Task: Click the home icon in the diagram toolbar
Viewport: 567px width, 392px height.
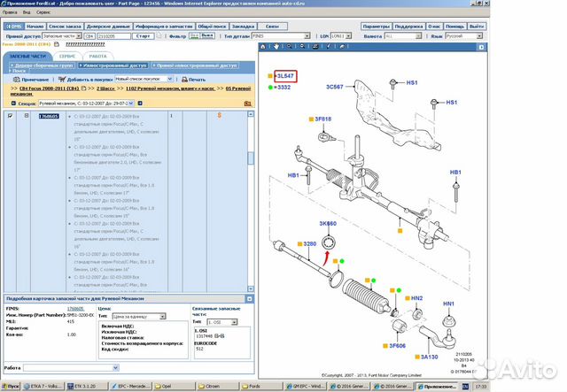Action: [263, 47]
